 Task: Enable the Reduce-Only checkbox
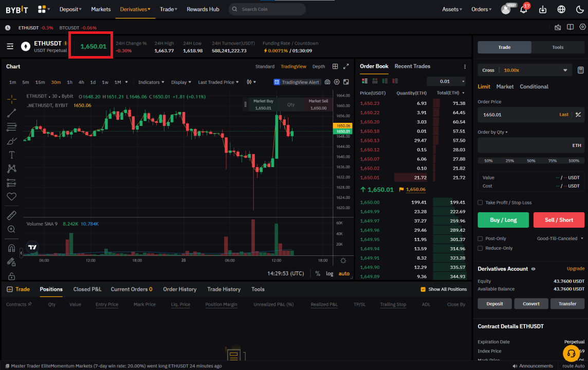pos(480,248)
